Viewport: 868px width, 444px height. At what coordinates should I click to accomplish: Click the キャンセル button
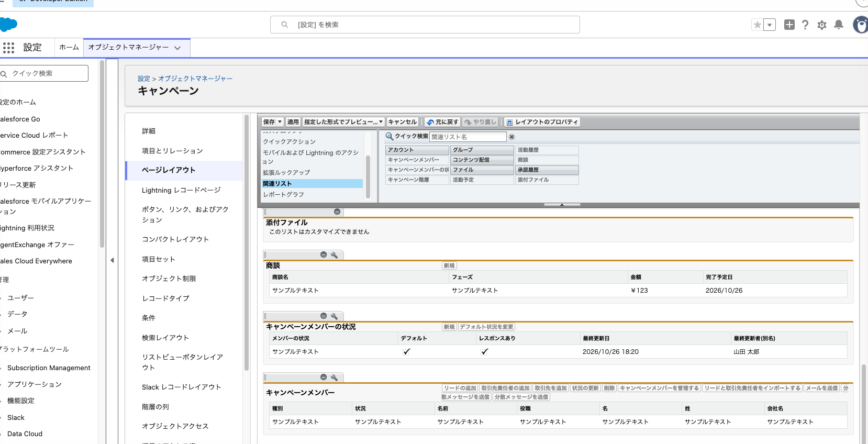403,122
